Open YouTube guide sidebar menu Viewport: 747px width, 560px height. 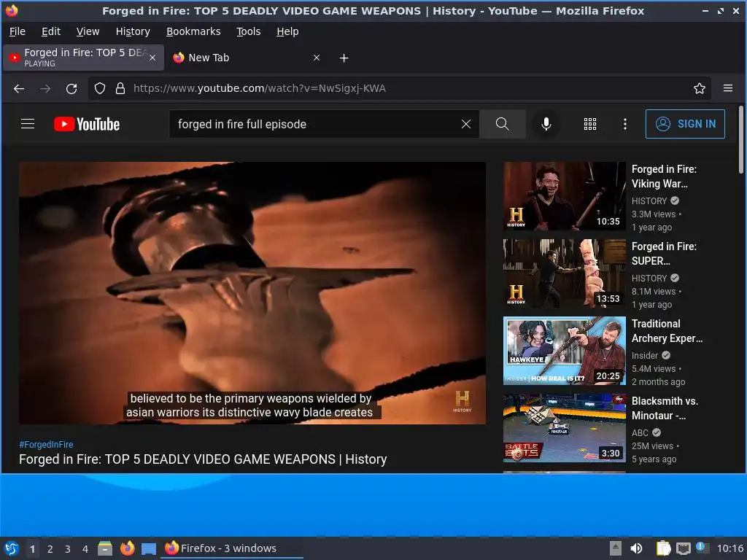pos(28,124)
